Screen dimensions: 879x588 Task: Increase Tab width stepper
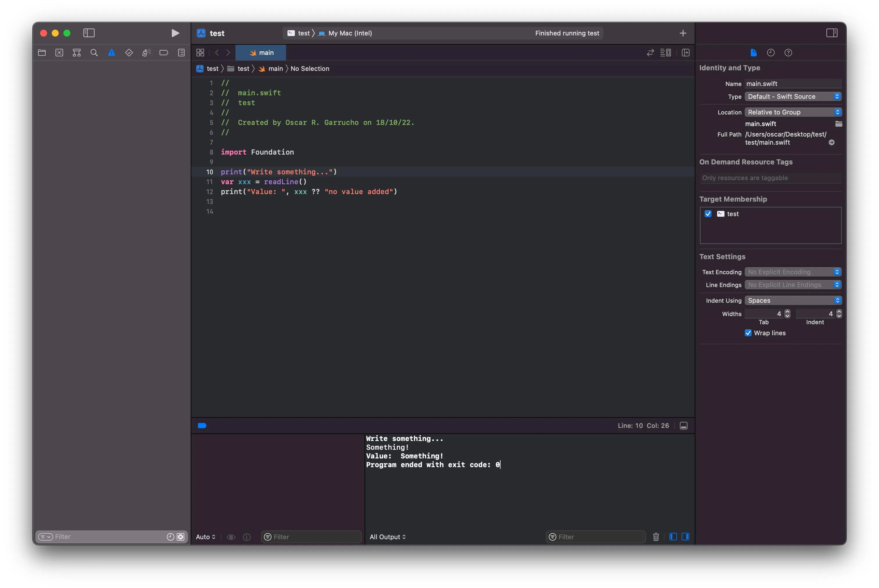(x=787, y=312)
